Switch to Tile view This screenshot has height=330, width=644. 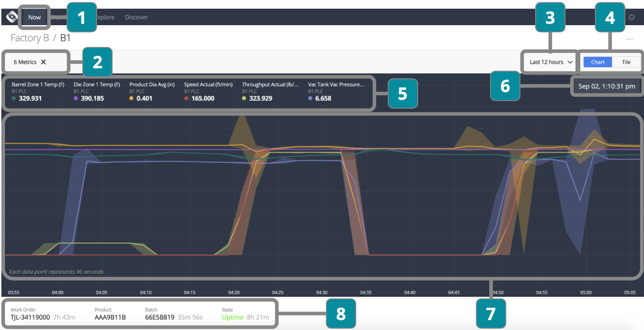(626, 62)
